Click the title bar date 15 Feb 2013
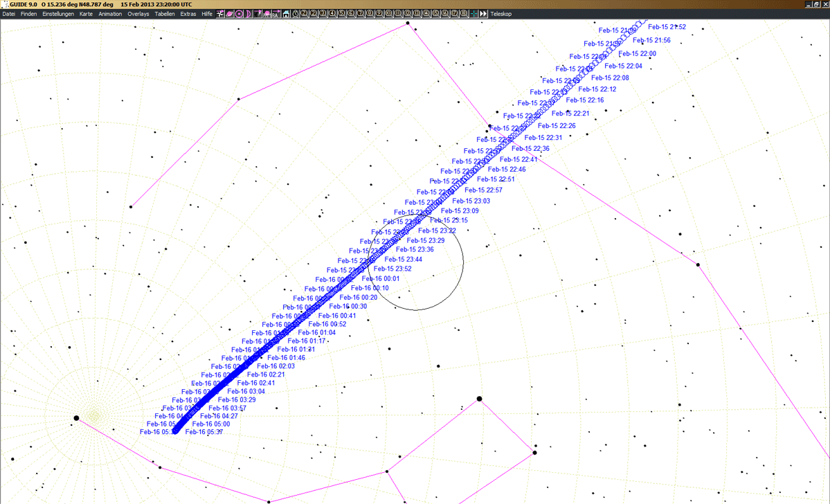This screenshot has width=830, height=504. [138, 4]
